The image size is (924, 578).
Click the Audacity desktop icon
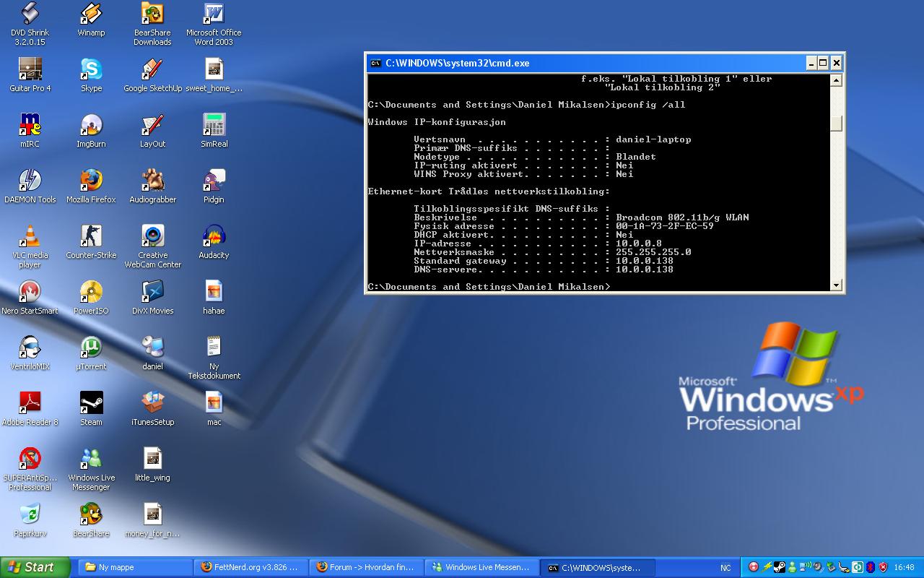[214, 242]
